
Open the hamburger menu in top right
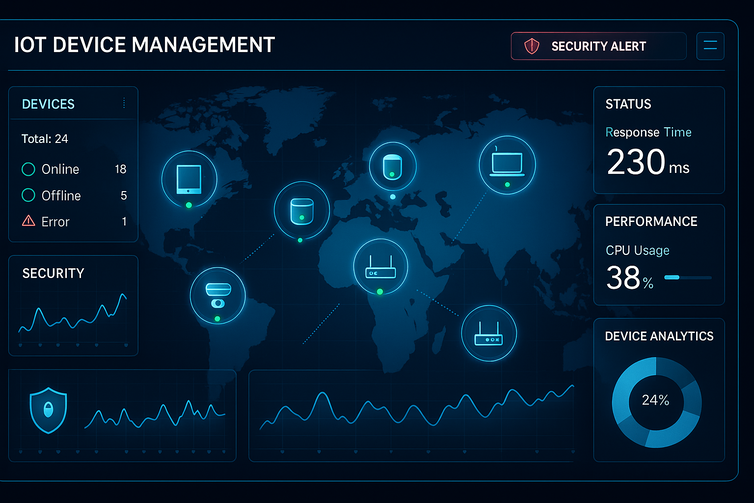711,46
